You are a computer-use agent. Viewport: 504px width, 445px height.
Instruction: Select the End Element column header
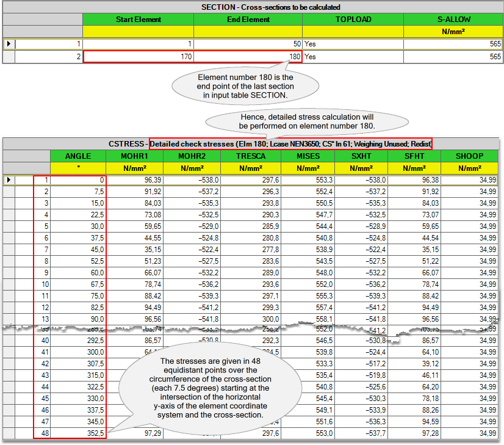pyautogui.click(x=248, y=20)
